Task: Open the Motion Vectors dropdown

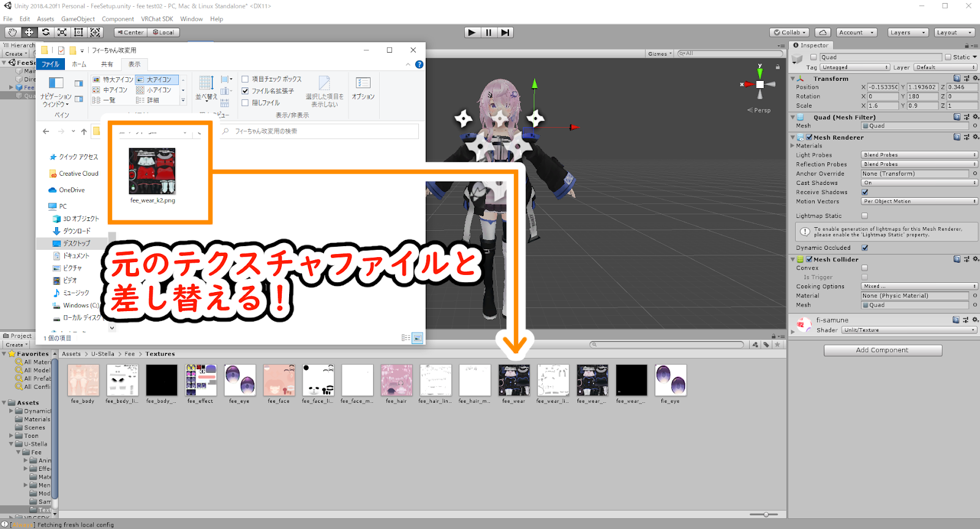Action: pyautogui.click(x=919, y=201)
